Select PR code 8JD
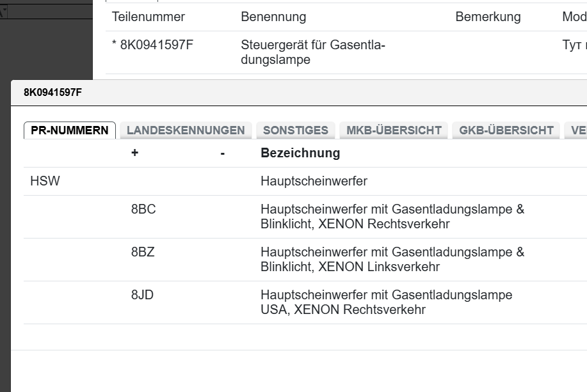The width and height of the screenshot is (587, 392). tap(142, 295)
